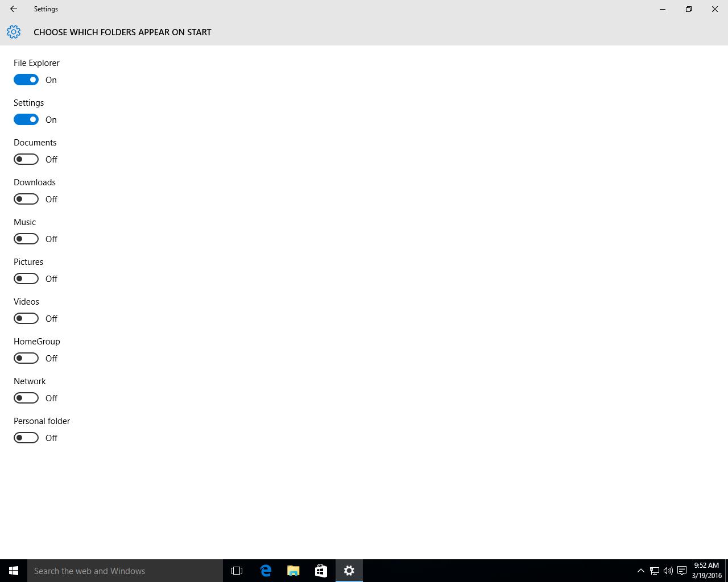This screenshot has width=728, height=582.
Task: Open Task View from taskbar
Action: pos(237,571)
